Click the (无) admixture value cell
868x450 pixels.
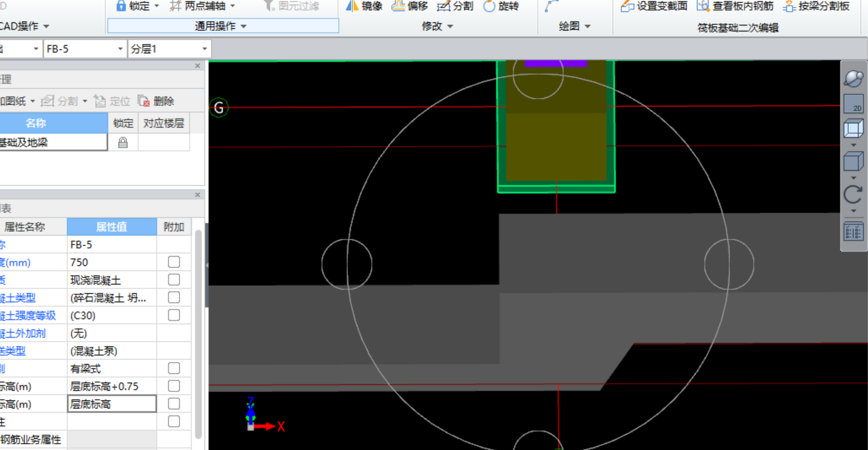pos(112,333)
